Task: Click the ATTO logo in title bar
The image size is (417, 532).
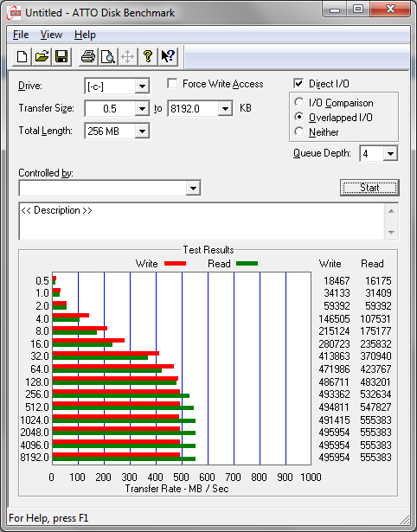Action: 15,13
